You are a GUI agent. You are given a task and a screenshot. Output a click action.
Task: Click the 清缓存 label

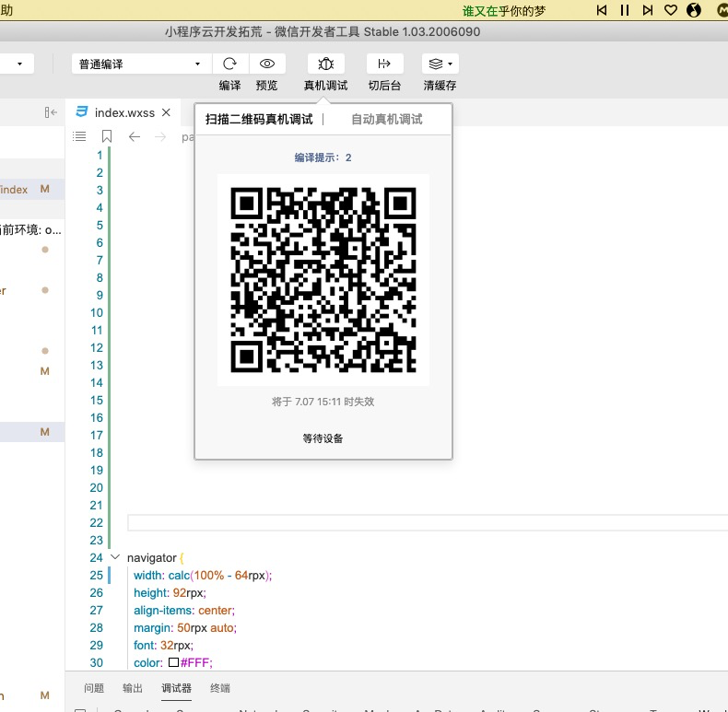coord(440,86)
